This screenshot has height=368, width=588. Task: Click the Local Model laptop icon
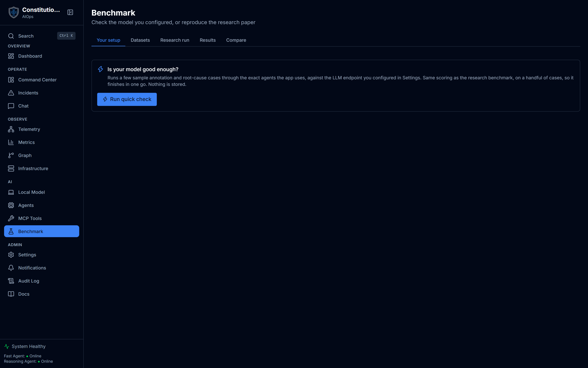(11, 192)
